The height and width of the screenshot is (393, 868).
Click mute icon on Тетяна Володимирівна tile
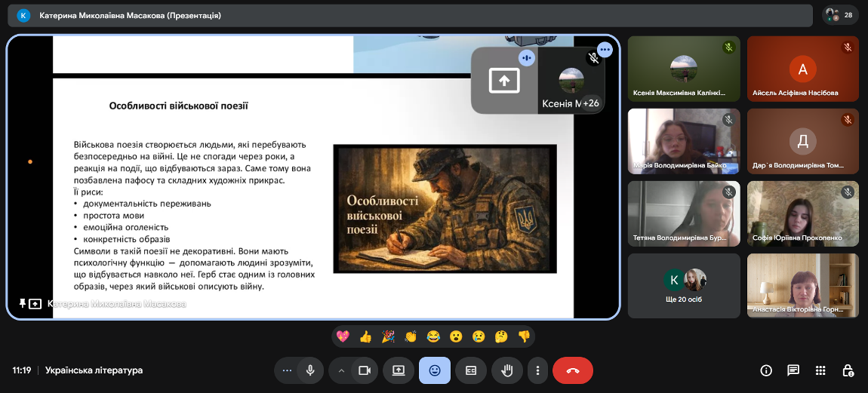(x=729, y=192)
